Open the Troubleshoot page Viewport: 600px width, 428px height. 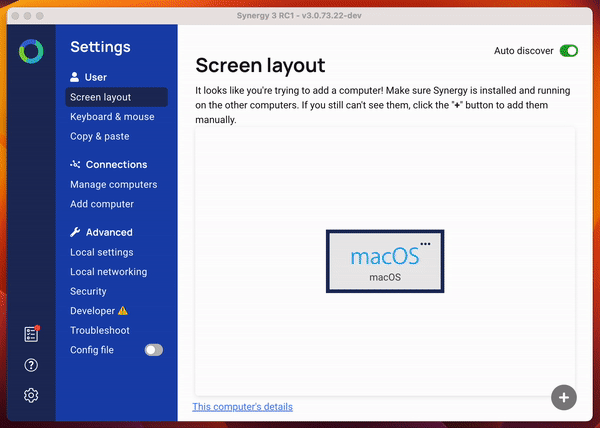point(100,330)
